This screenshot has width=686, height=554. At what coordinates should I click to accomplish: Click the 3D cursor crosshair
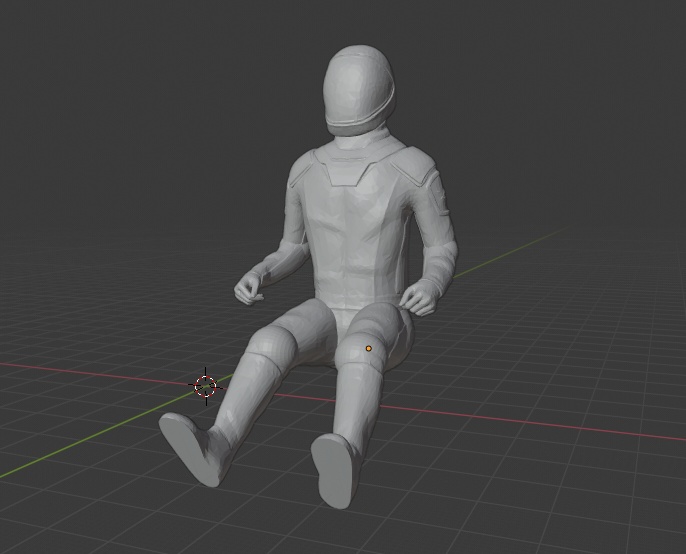[206, 386]
